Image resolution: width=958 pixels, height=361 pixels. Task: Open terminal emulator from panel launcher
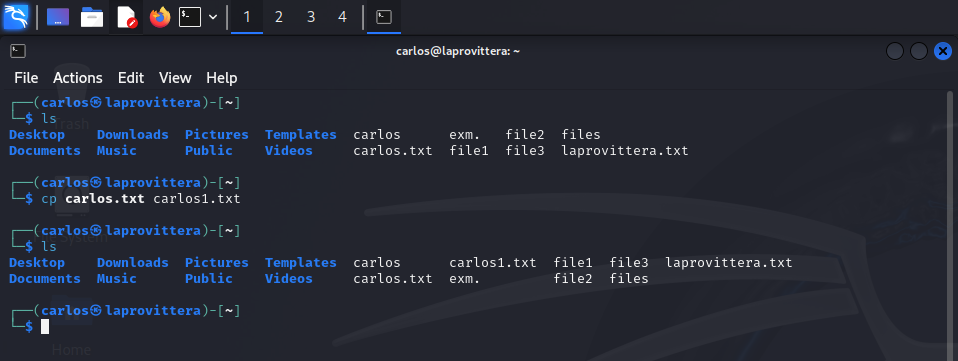(x=190, y=17)
